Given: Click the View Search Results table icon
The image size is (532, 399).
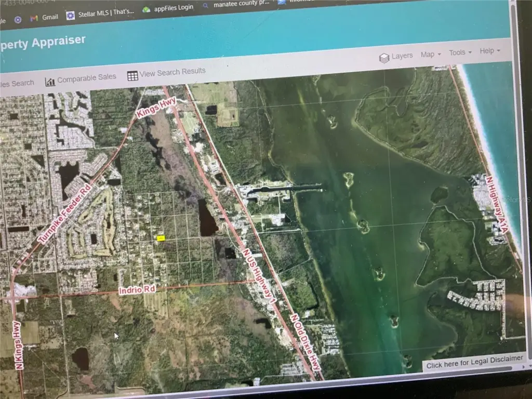Looking at the screenshot, I should point(132,75).
